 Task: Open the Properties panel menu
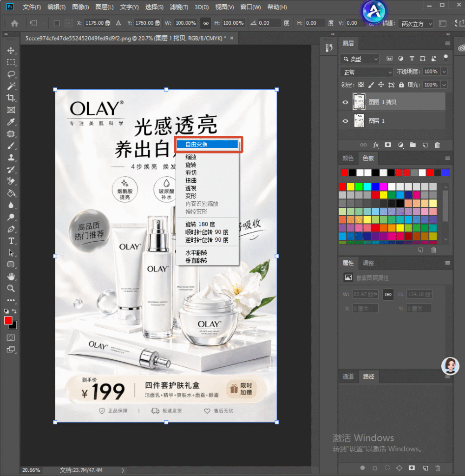[x=447, y=263]
